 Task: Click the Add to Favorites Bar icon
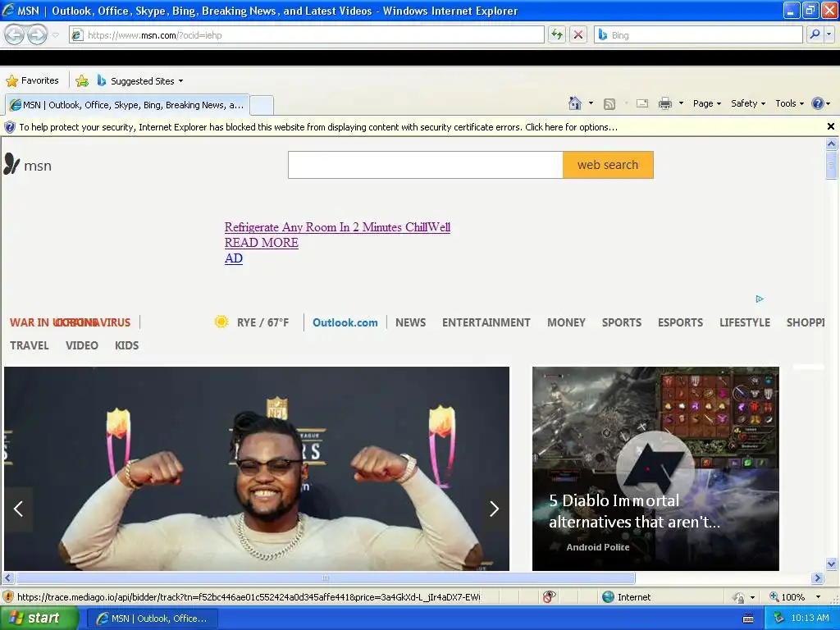click(82, 81)
